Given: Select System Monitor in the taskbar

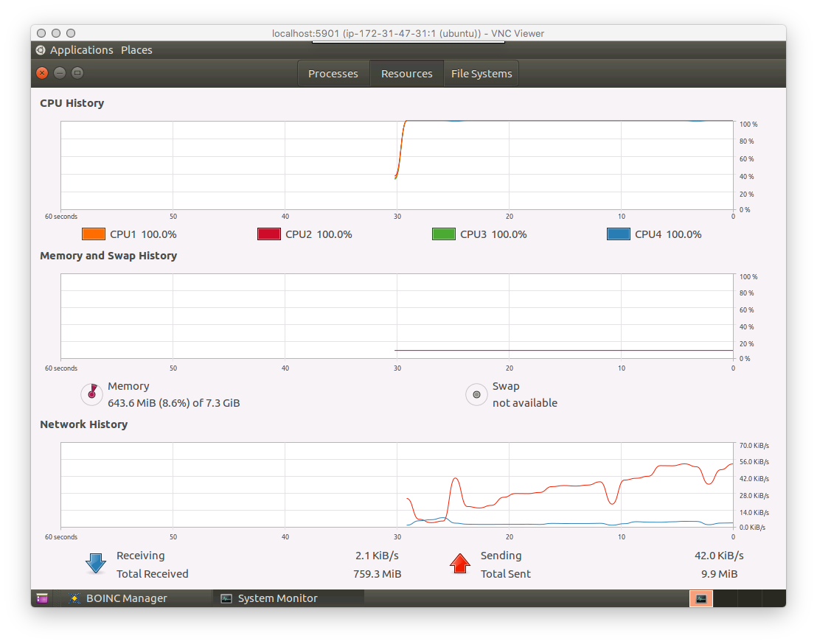Looking at the screenshot, I should pos(288,598).
